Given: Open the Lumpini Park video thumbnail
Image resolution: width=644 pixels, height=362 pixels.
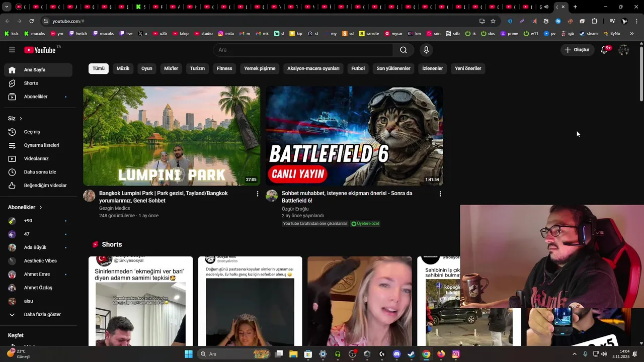Looking at the screenshot, I should 172,136.
